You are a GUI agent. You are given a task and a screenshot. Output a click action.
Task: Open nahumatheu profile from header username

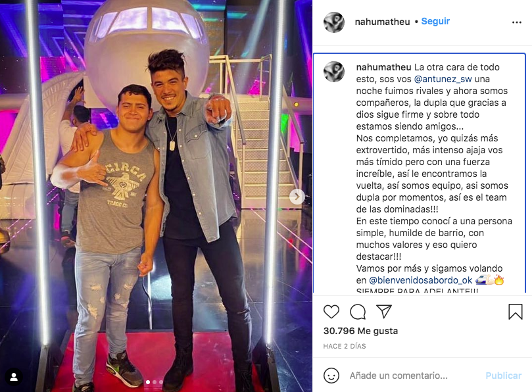tap(382, 22)
